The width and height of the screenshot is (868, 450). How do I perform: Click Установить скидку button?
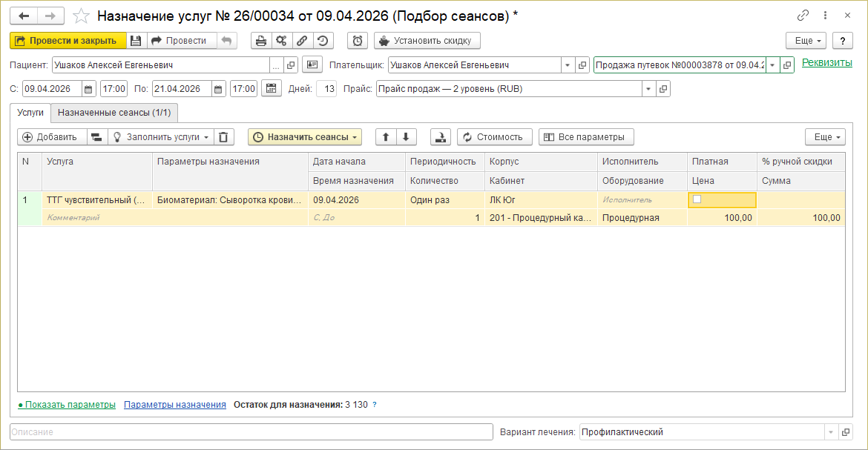click(427, 41)
